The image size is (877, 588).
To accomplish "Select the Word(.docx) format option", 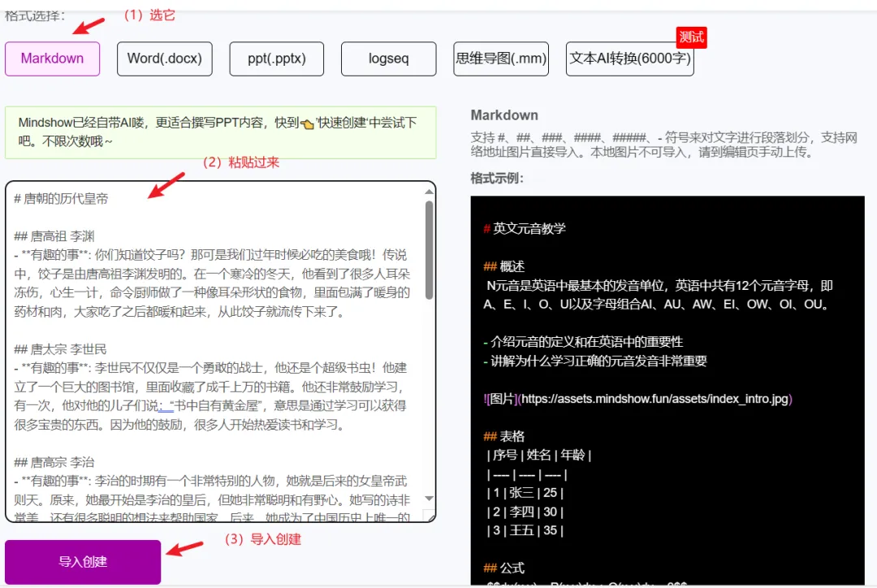I will pos(164,58).
